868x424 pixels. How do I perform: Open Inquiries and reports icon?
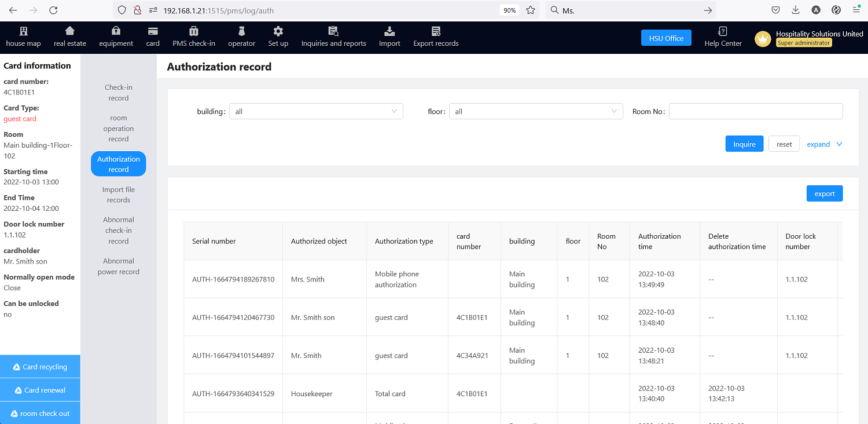coord(333,31)
